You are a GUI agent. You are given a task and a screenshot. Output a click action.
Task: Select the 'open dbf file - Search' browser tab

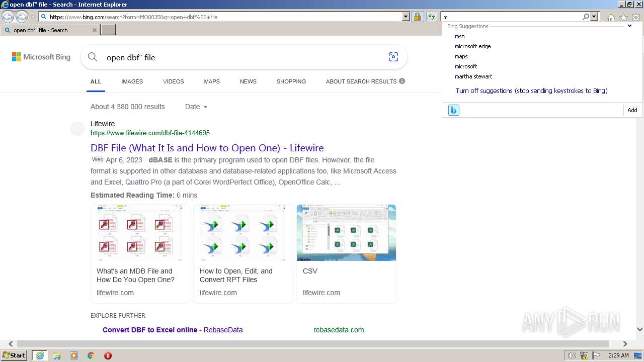point(50,30)
